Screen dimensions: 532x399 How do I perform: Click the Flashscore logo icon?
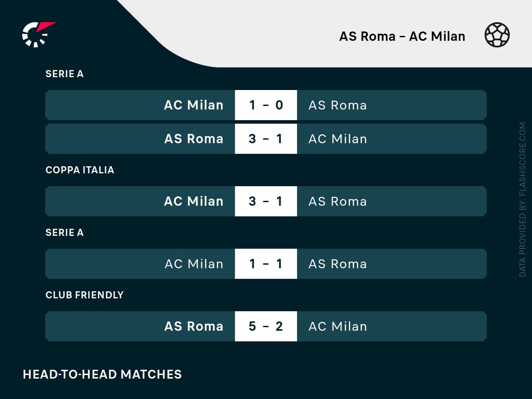point(38,34)
